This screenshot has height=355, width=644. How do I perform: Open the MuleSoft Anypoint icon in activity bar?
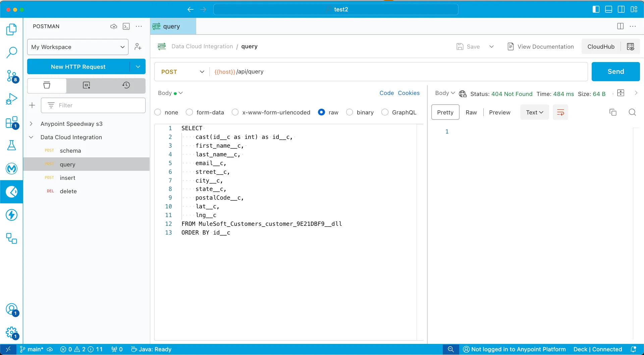11,168
